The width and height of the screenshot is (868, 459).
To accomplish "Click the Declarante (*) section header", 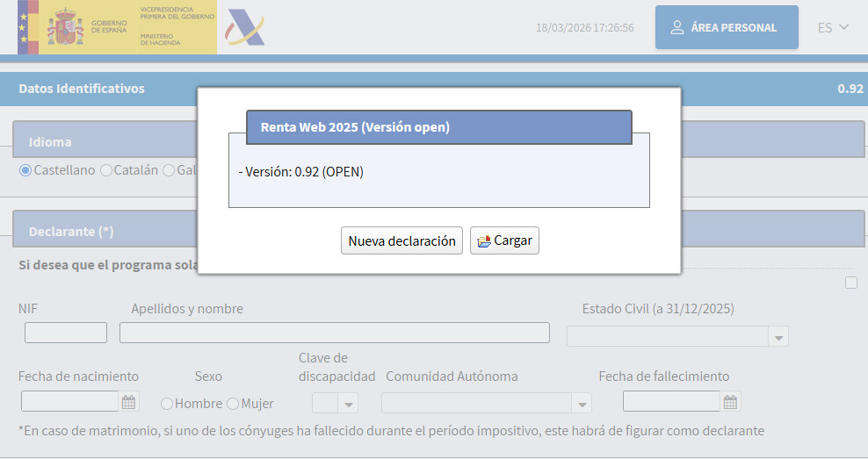I will tap(71, 232).
